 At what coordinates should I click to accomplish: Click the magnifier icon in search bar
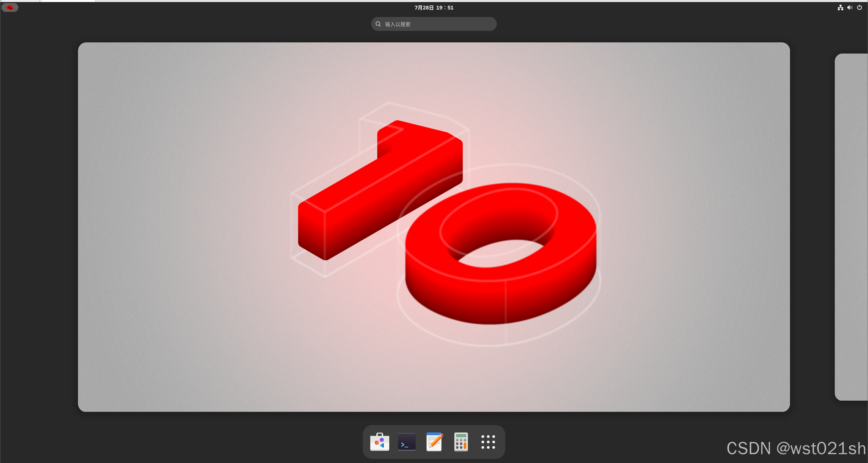[x=378, y=24]
